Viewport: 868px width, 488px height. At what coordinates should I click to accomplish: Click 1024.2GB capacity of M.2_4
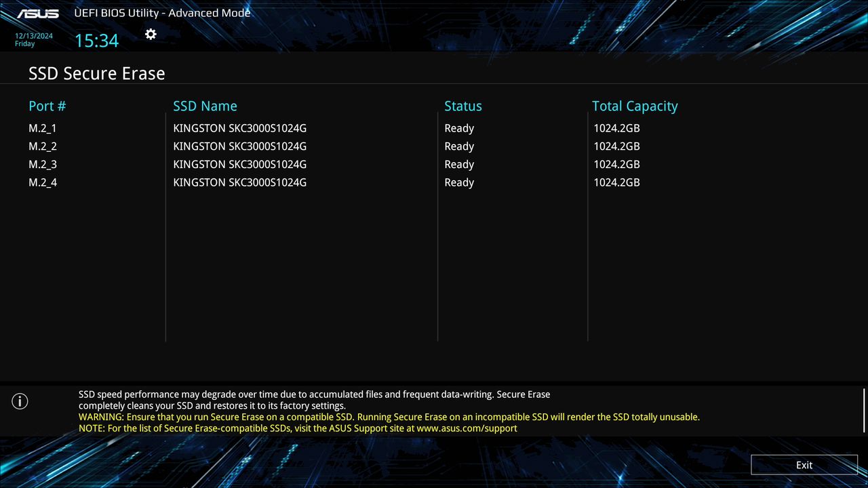point(616,182)
